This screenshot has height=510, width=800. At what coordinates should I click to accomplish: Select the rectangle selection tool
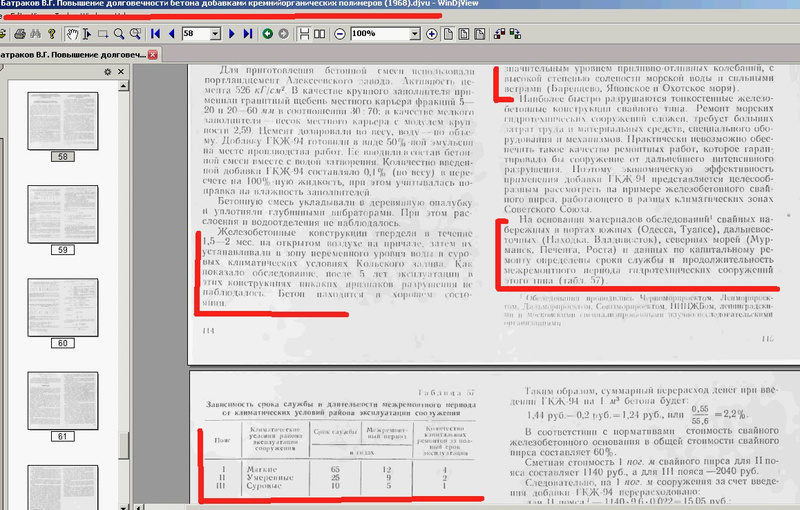pyautogui.click(x=103, y=34)
